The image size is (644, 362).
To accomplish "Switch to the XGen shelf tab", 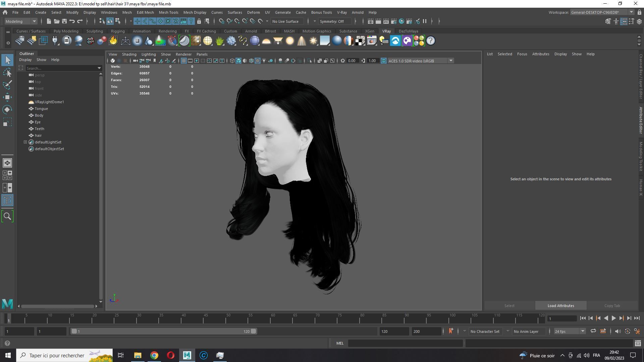I will [369, 31].
